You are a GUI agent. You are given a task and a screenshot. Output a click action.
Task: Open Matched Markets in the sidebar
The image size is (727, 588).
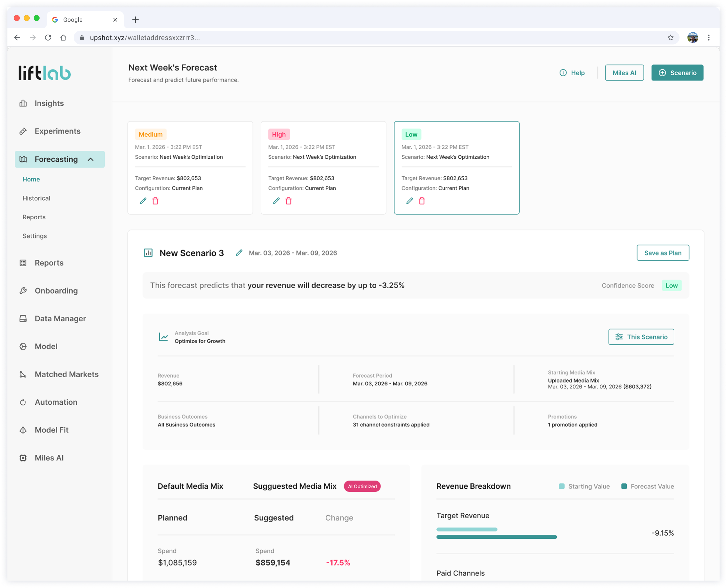(67, 374)
